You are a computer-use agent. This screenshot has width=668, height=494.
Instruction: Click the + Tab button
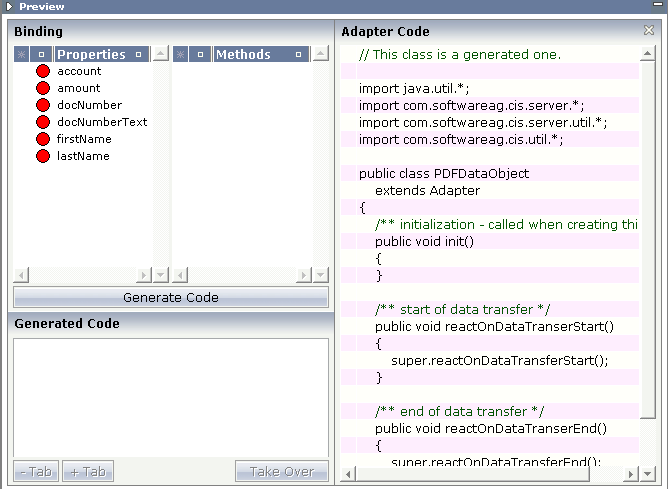click(x=88, y=472)
